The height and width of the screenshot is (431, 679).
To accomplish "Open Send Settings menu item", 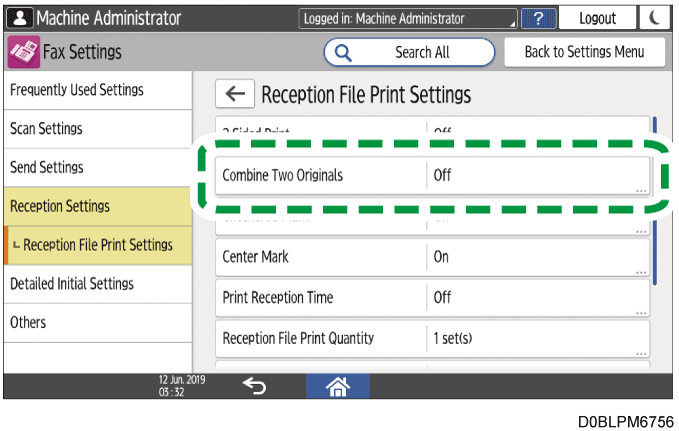I will click(x=95, y=167).
